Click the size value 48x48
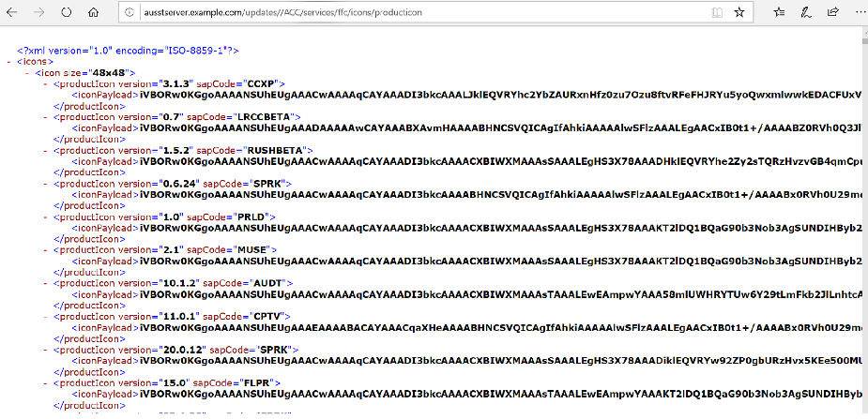This screenshot has width=868, height=419. [x=110, y=73]
